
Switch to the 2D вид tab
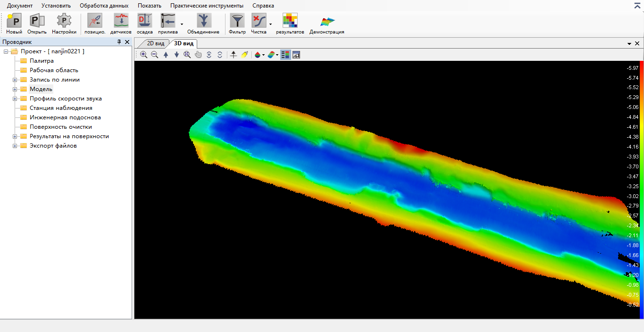pos(155,43)
